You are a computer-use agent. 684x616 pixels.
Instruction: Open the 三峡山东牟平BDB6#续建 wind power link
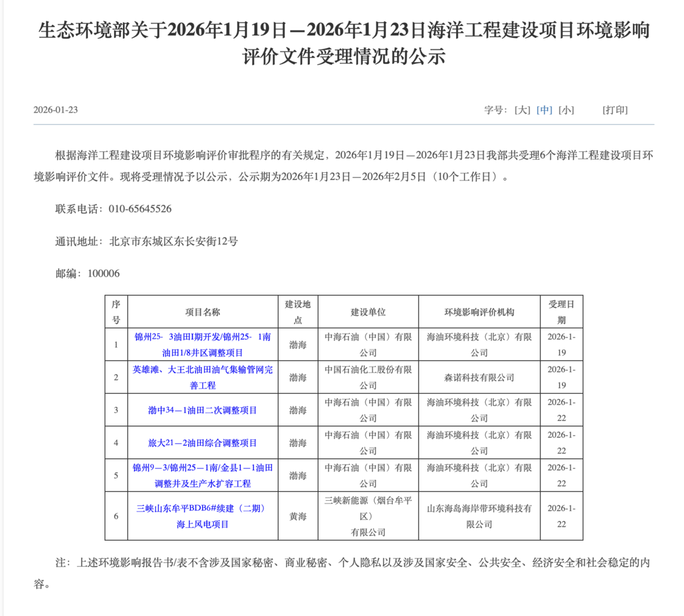[203, 516]
